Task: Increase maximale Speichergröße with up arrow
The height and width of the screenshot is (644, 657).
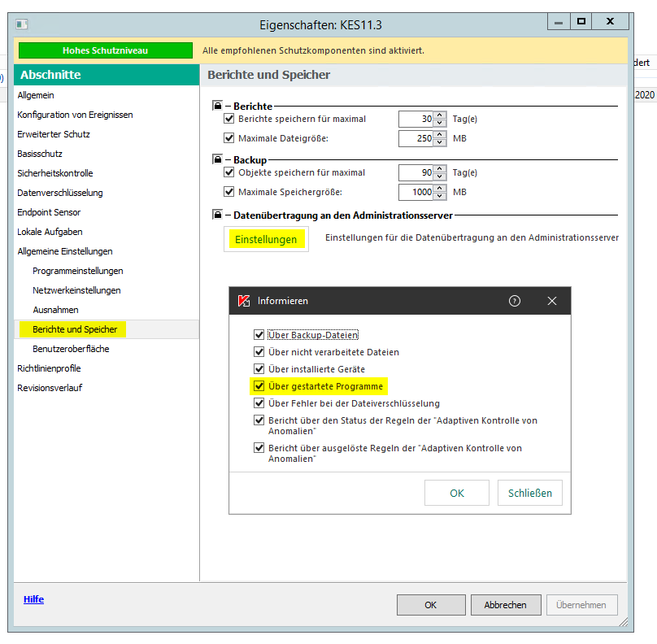Action: click(x=439, y=188)
